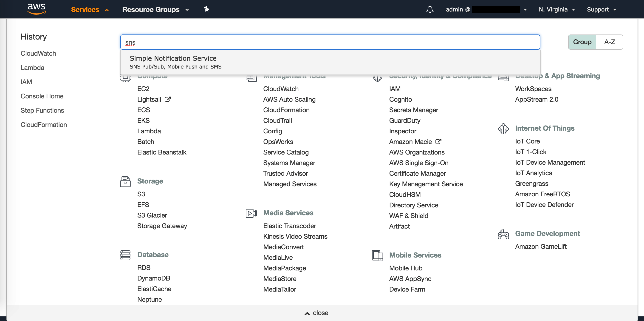Open the notifications bell icon
Viewport: 644px width, 321px height.
point(430,9)
